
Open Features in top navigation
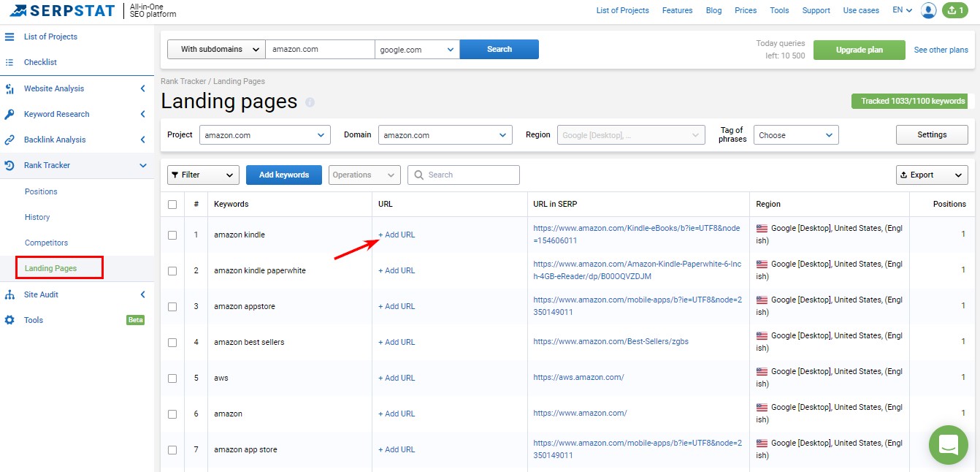tap(677, 10)
